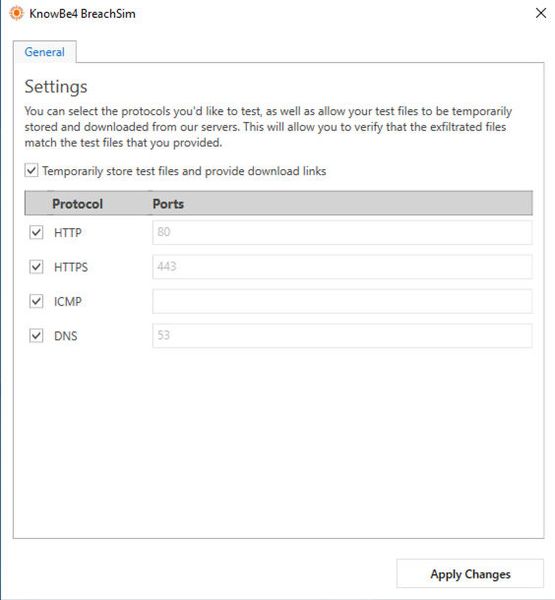555x600 pixels.
Task: Close the BreachSim settings window
Action: tap(540, 13)
